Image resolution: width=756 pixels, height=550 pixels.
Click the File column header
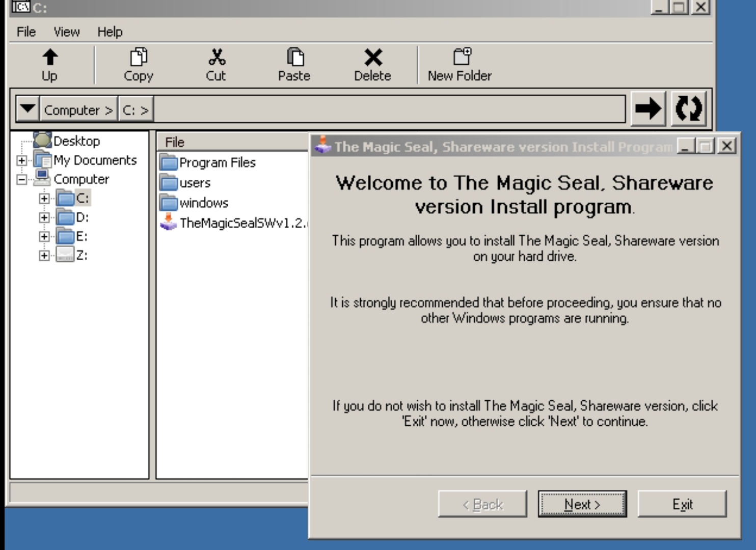pyautogui.click(x=232, y=142)
